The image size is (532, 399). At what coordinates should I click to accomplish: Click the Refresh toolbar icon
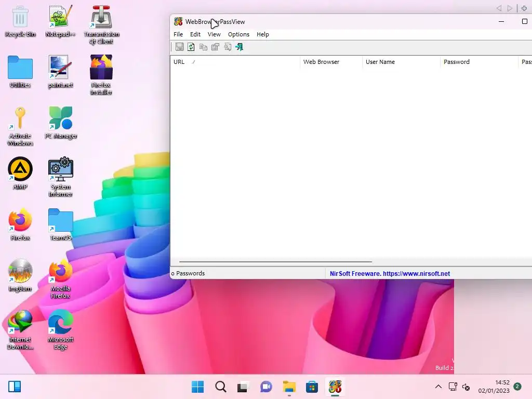pyautogui.click(x=191, y=47)
